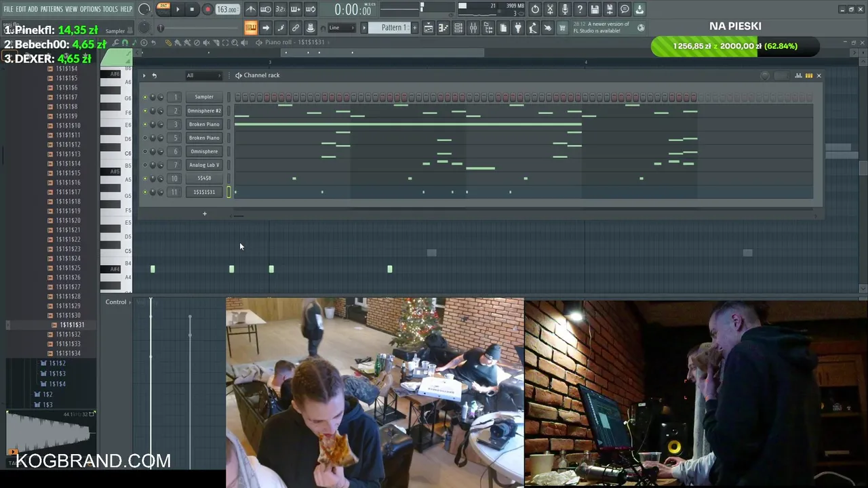The image size is (868, 488).
Task: Mute the Sampler channel green light
Action: pyautogui.click(x=144, y=97)
